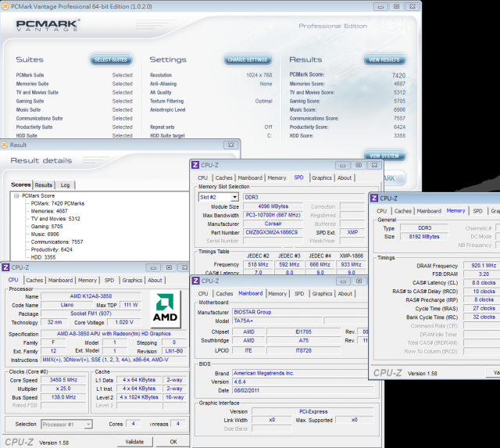Open Memory tab in CPU-Z CPU window
Viewport: 500px width, 448px height.
coord(87,280)
